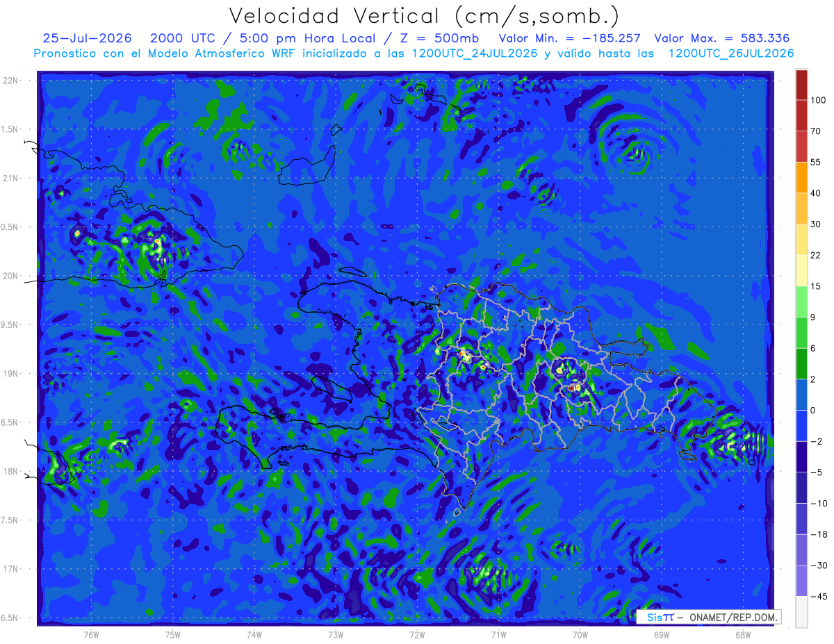Click the "2000 UTC" time label
Screen dimensions: 834x644
(183, 38)
